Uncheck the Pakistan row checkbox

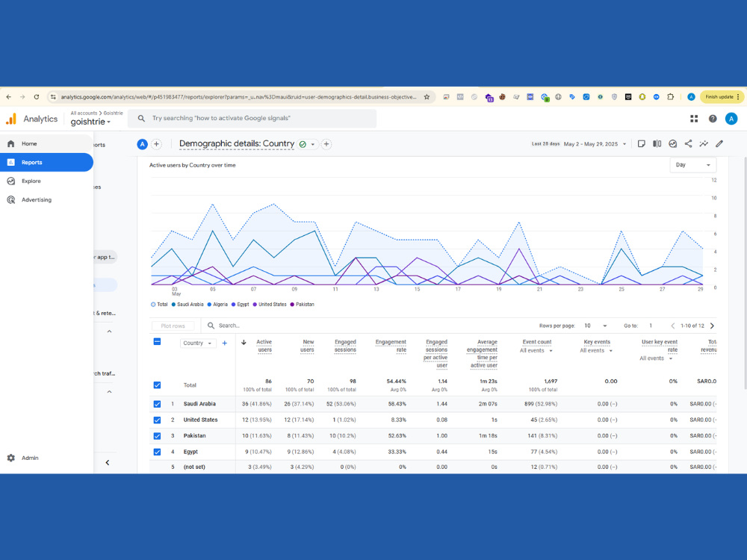tap(157, 436)
